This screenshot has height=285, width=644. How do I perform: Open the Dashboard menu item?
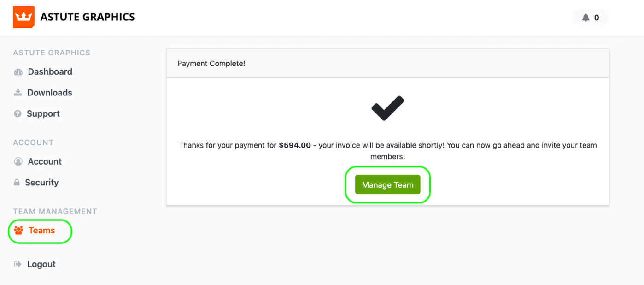click(50, 72)
